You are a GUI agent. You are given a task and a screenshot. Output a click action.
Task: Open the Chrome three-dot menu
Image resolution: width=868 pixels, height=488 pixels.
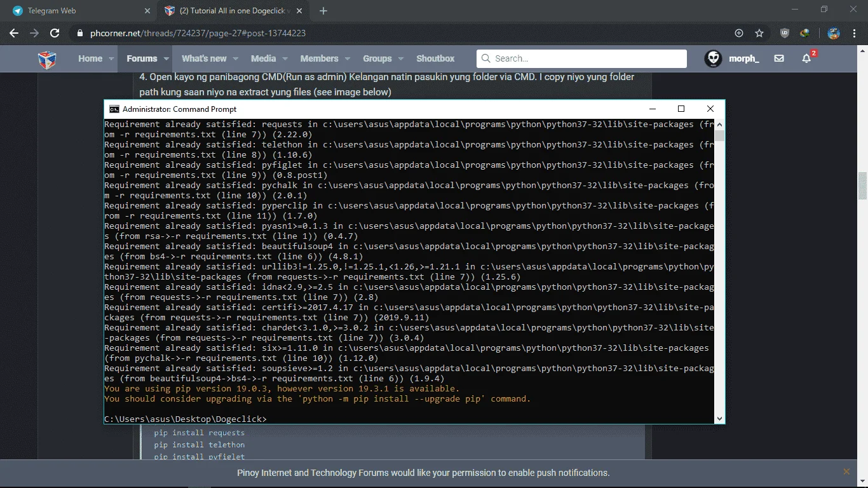click(855, 33)
